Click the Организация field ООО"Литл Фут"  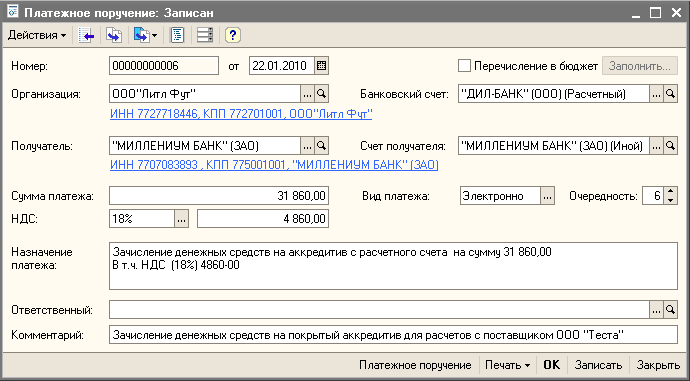click(205, 94)
